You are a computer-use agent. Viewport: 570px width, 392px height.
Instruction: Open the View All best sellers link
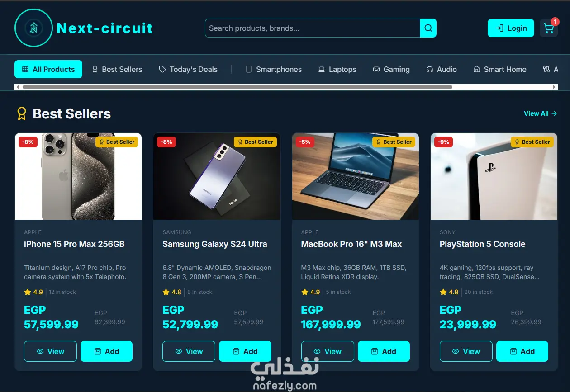click(x=540, y=113)
